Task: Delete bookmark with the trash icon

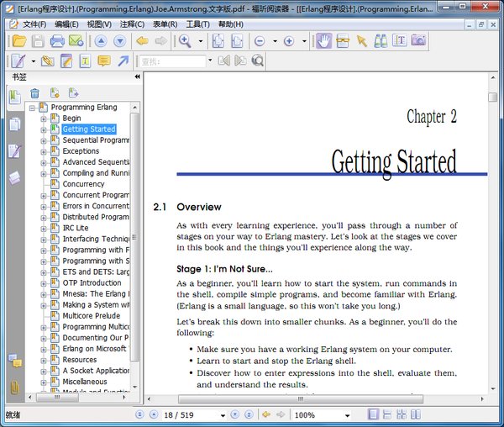Action: (x=34, y=93)
